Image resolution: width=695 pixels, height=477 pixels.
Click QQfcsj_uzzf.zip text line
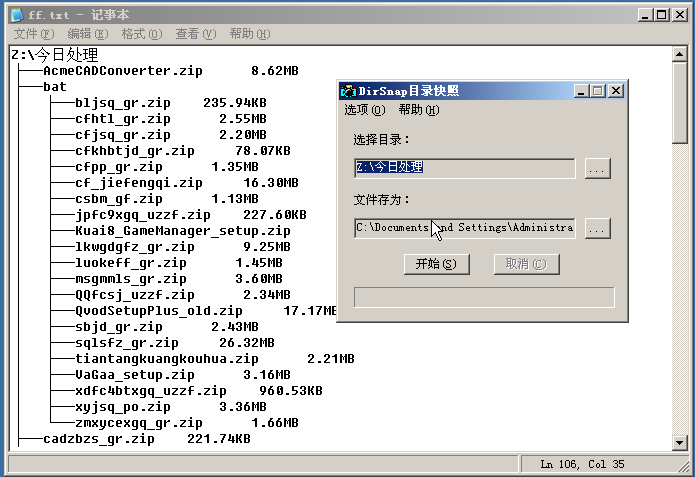coord(183,295)
